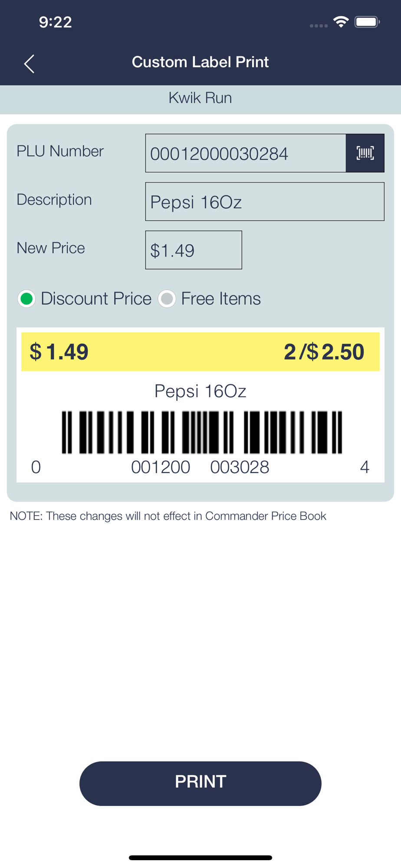Edit the PLU Number field
Image resolution: width=401 pixels, height=868 pixels.
(246, 153)
